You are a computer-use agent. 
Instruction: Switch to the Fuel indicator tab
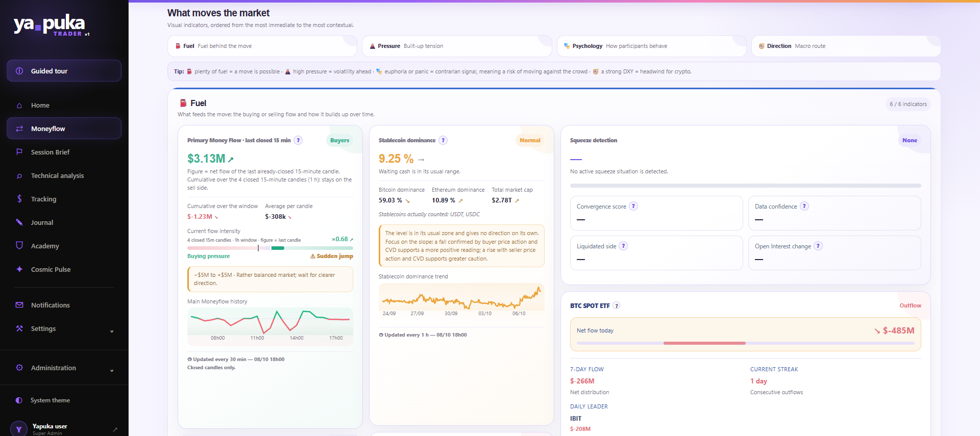[x=262, y=46]
